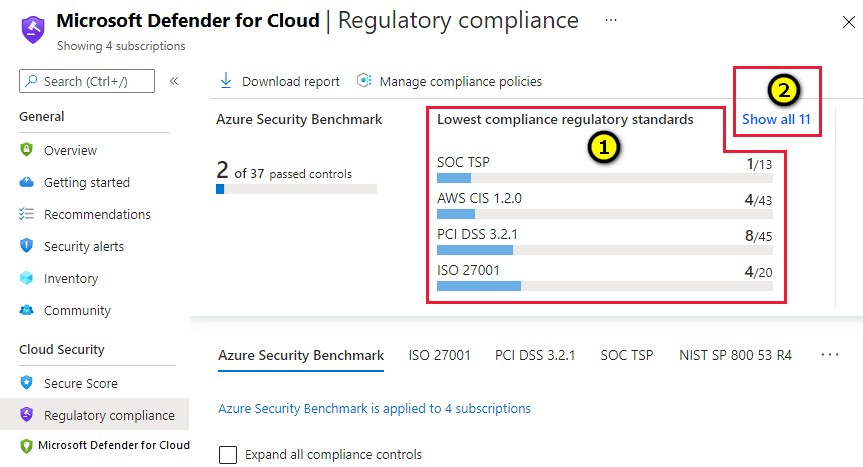Viewport: 863px width, 467px height.
Task: Select the Secure Score icon
Action: (x=27, y=383)
